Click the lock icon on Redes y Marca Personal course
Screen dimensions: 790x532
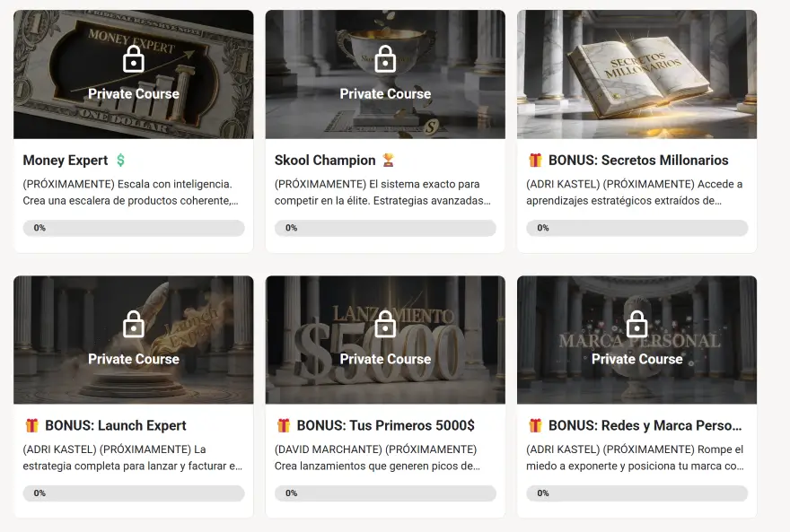[x=636, y=325]
